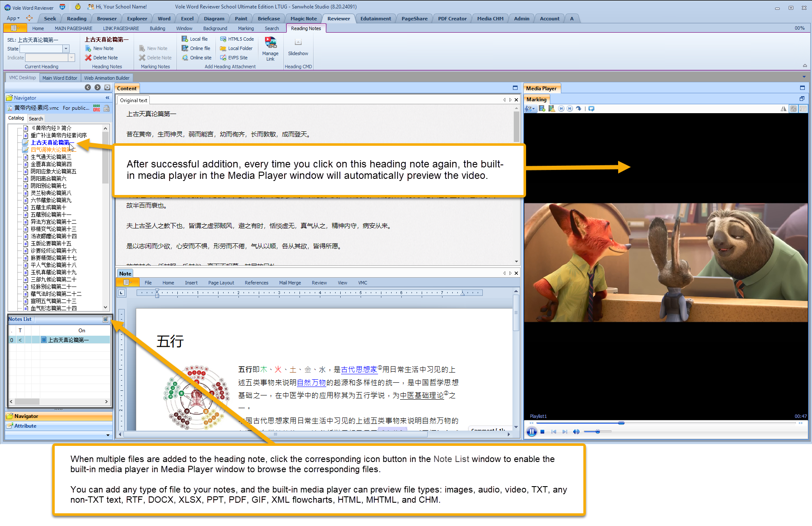Screen dimensions: 812x526
Task: Select 生气通天论篇第三 in catalog tree
Action: point(51,157)
